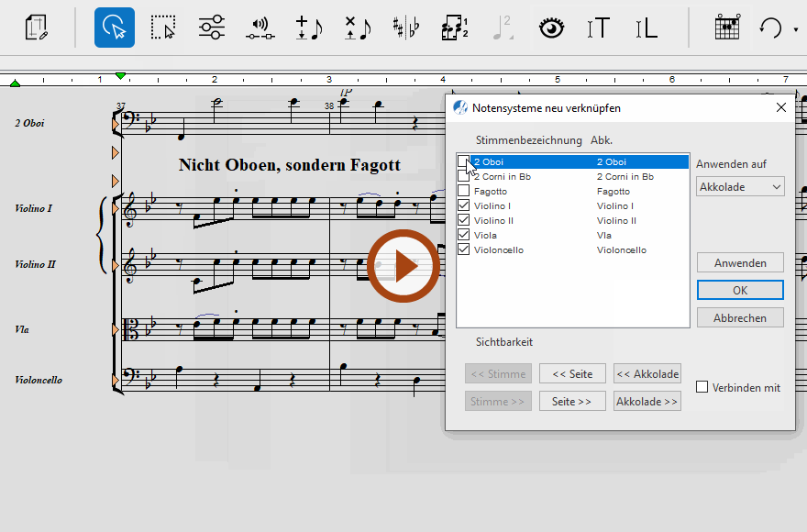Click the Anwenden button
Image resolution: width=807 pixels, height=532 pixels.
tap(739, 262)
